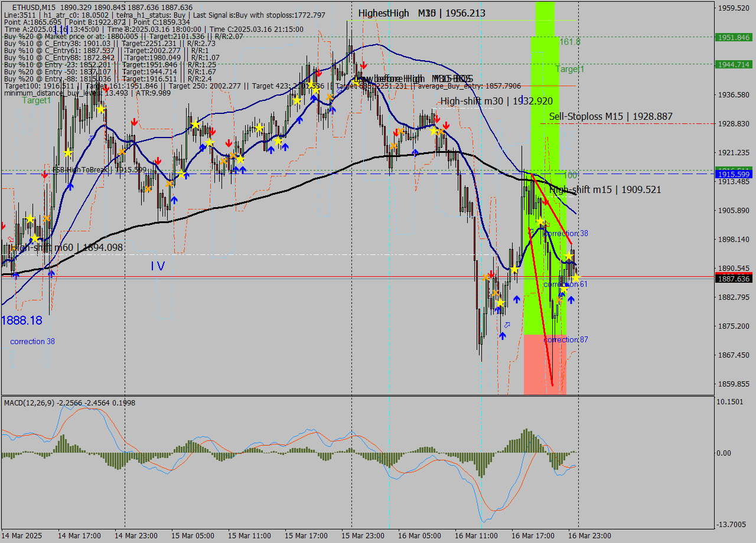
Task: Select the yellow star marker near correction 61
Action: point(576,277)
